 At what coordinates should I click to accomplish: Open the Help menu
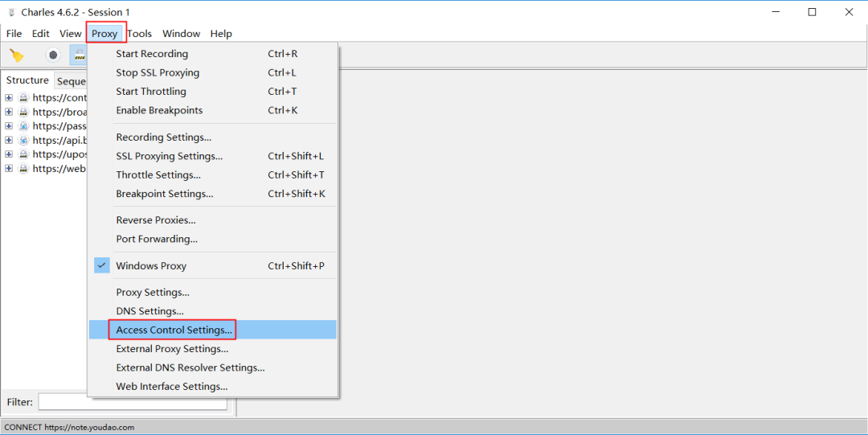pos(221,34)
